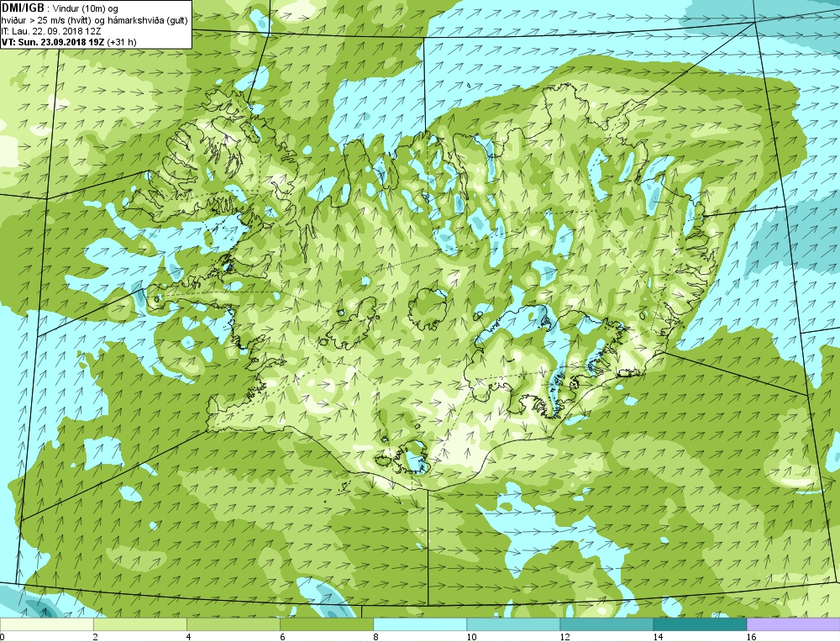Click the legend scale label 4
The width and height of the screenshot is (840, 642).
coord(188,637)
